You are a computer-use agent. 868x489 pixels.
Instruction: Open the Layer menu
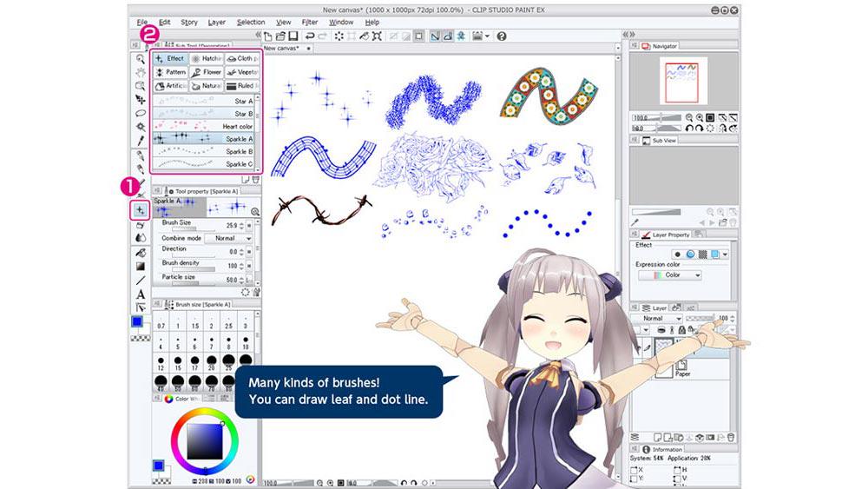click(216, 23)
